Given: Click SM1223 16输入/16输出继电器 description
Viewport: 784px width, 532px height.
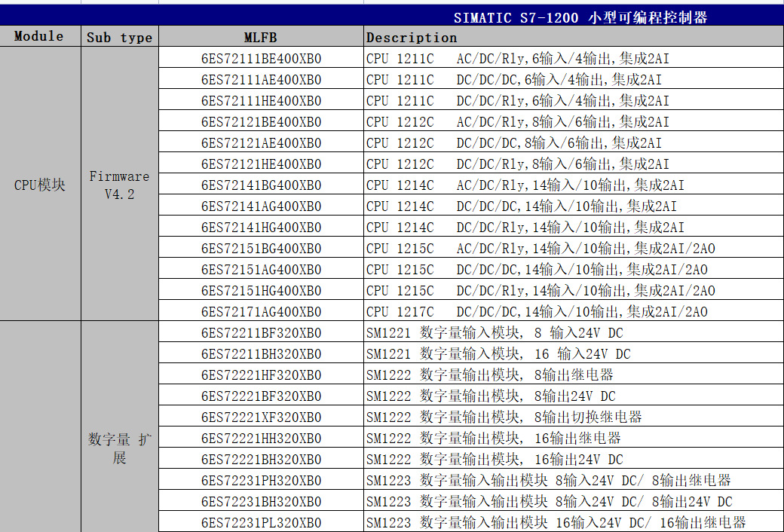Looking at the screenshot, I should point(574,522).
